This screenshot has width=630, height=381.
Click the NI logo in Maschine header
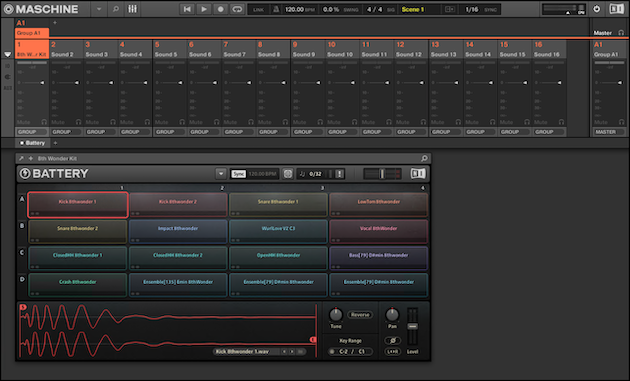(x=617, y=9)
